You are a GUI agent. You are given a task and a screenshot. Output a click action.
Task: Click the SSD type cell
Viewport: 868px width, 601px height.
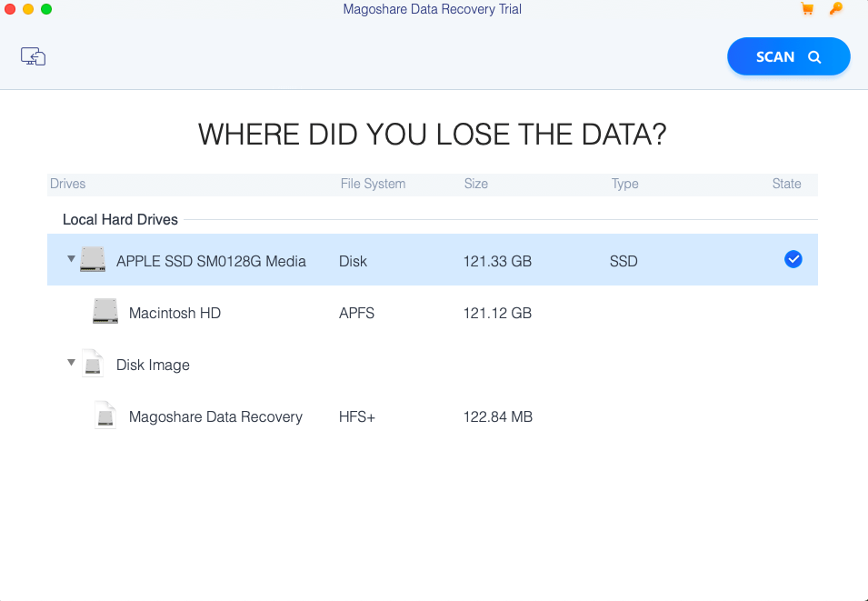(624, 261)
